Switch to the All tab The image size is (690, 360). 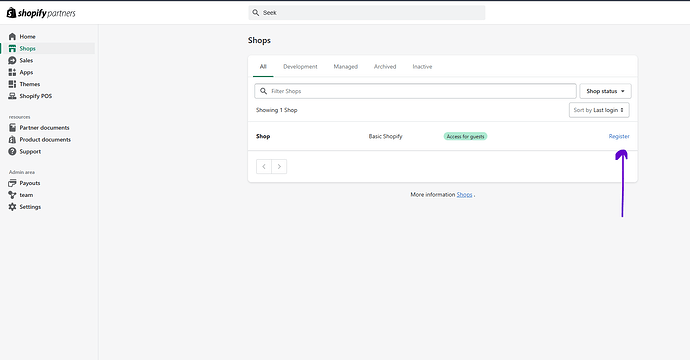click(263, 66)
